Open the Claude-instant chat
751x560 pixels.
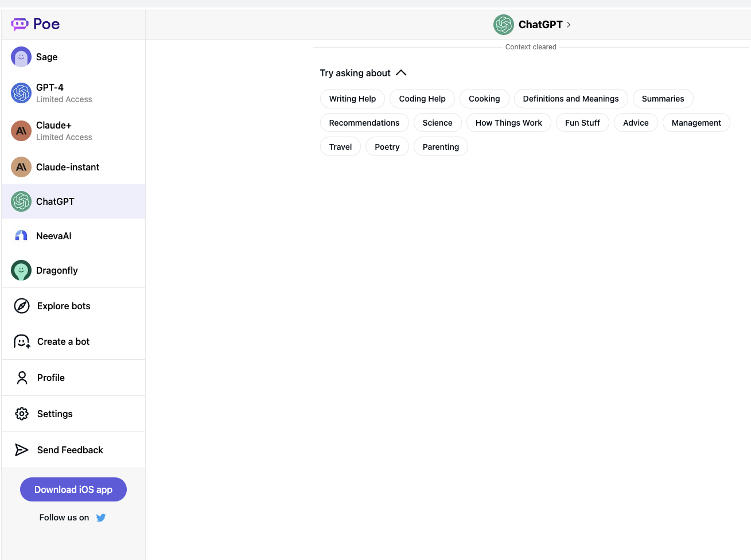[x=73, y=167]
